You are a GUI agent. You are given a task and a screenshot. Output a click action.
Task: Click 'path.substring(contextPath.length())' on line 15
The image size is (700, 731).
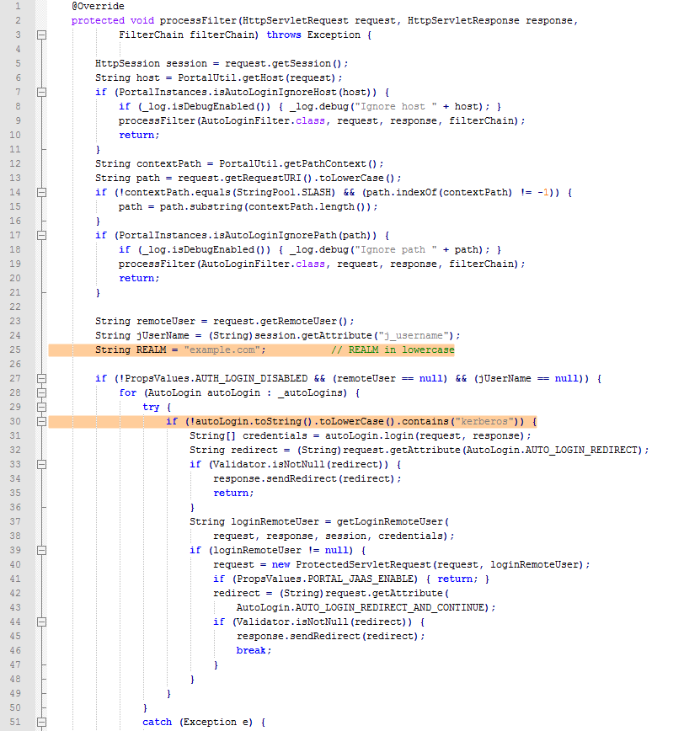pyautogui.click(x=266, y=206)
